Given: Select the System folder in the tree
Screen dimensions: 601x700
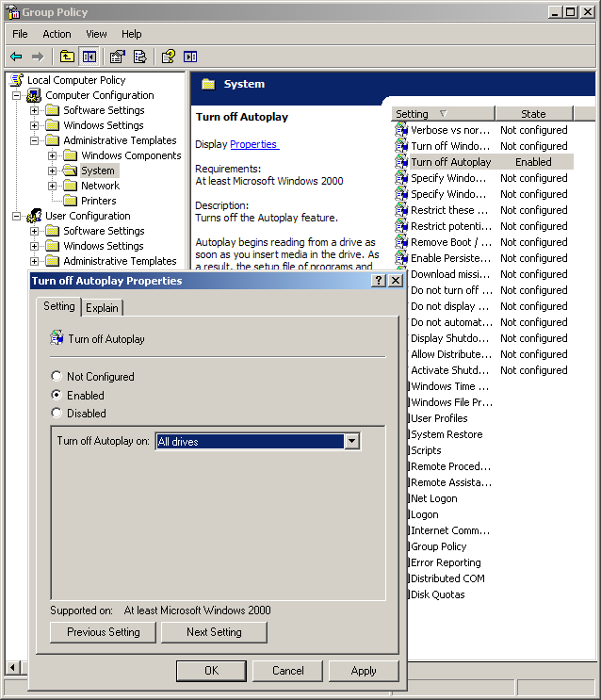Looking at the screenshot, I should [x=97, y=171].
